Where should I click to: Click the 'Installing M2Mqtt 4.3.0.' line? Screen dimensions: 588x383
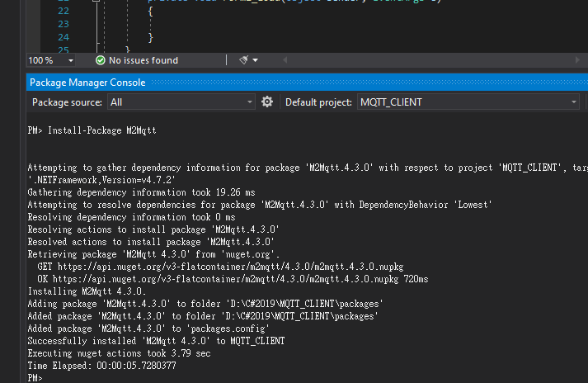click(x=87, y=291)
